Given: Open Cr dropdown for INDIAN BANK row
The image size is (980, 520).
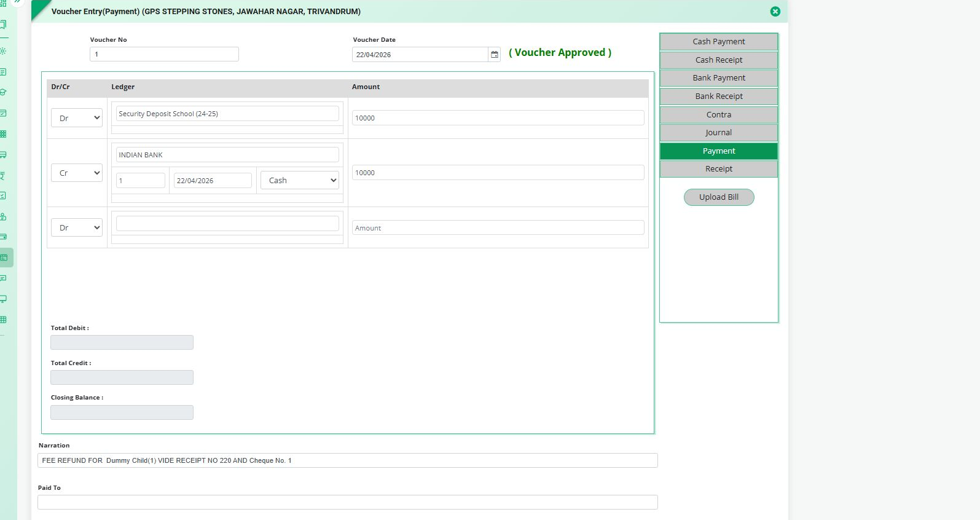Looking at the screenshot, I should point(77,173).
